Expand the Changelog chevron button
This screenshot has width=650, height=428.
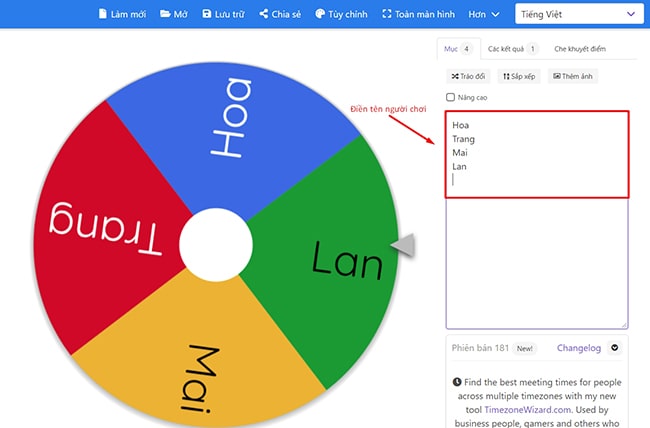(615, 348)
